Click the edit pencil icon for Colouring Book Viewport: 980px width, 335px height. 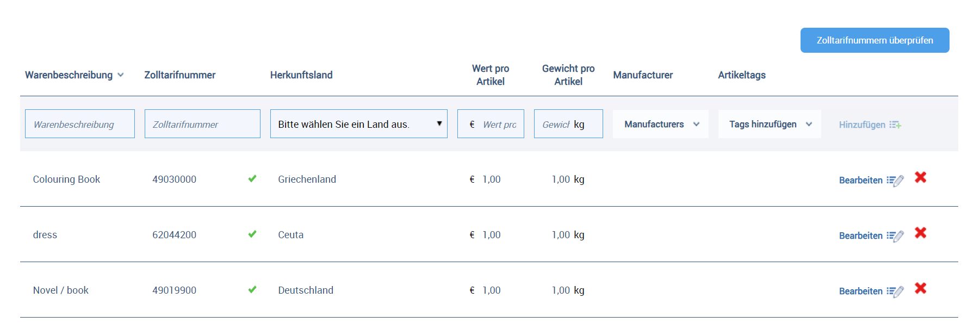pos(895,181)
